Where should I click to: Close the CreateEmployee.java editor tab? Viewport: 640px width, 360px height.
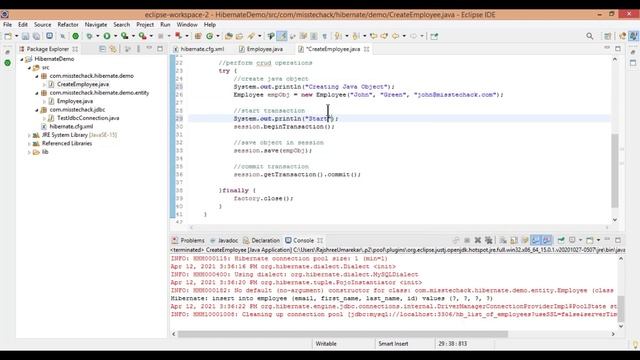tap(367, 49)
